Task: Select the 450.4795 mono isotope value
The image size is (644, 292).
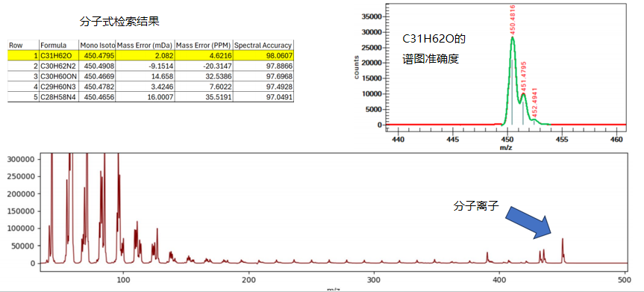Action: point(97,55)
